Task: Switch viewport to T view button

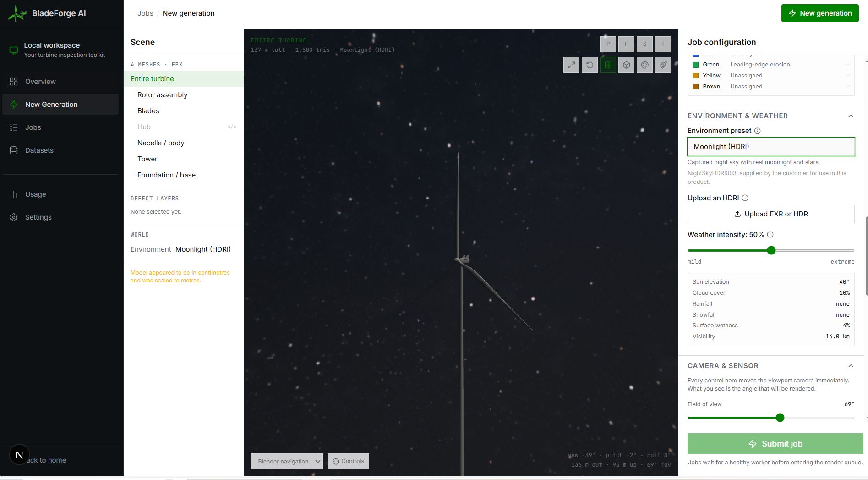Action: (x=663, y=44)
